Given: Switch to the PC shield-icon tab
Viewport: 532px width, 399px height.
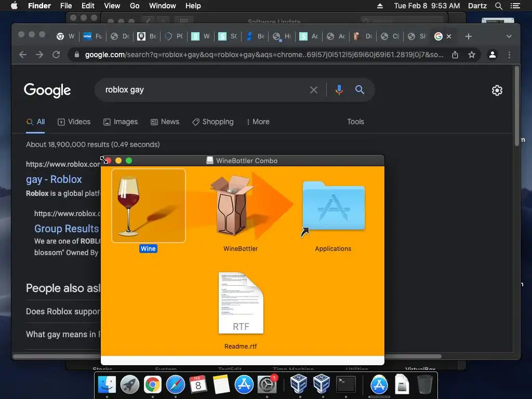Looking at the screenshot, I should [x=174, y=36].
